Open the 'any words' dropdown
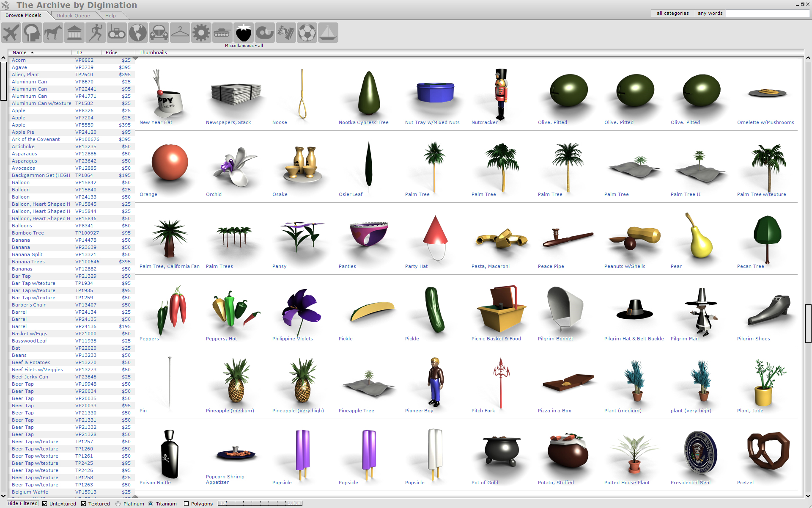The height and width of the screenshot is (508, 812). coord(710,13)
